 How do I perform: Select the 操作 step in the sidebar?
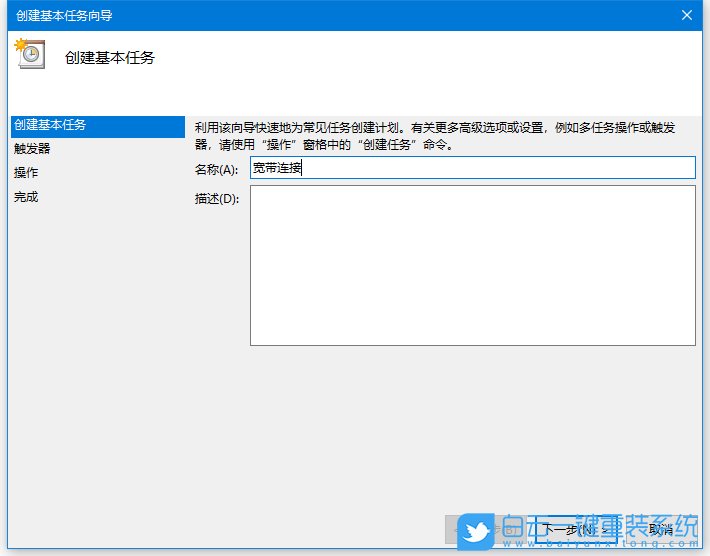26,173
